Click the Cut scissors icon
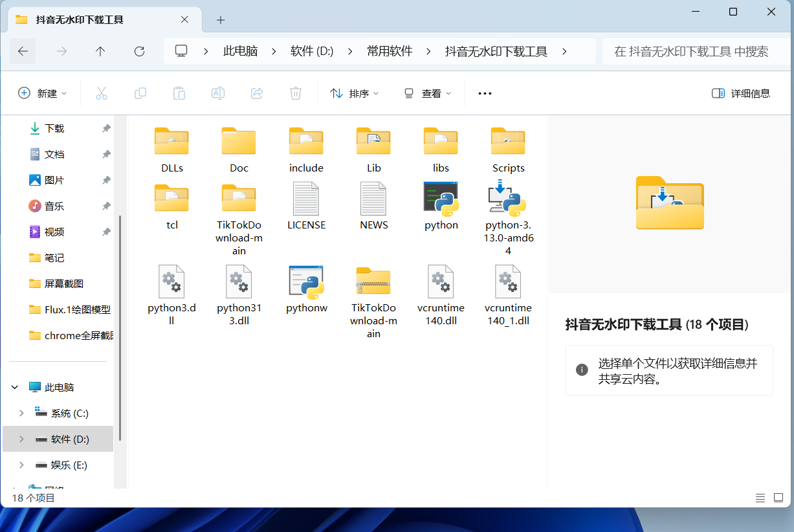The height and width of the screenshot is (532, 794). [x=102, y=93]
